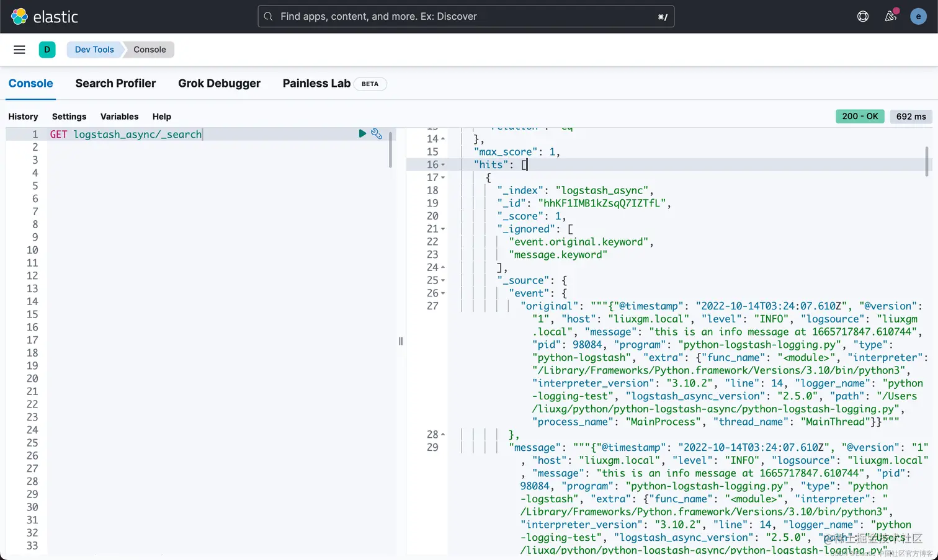This screenshot has width=938, height=560.
Task: Open the hamburger navigation menu
Action: coord(19,50)
